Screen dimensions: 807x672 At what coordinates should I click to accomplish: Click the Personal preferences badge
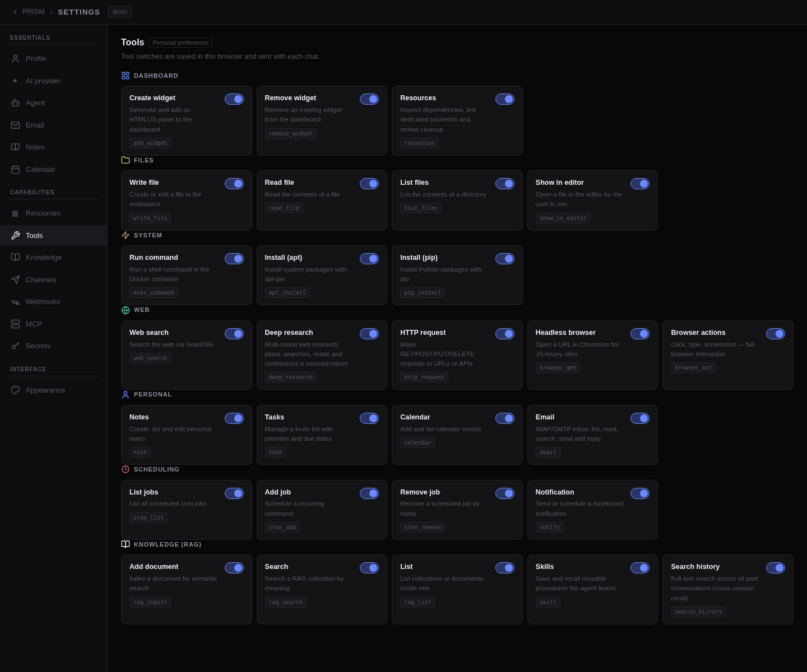180,43
